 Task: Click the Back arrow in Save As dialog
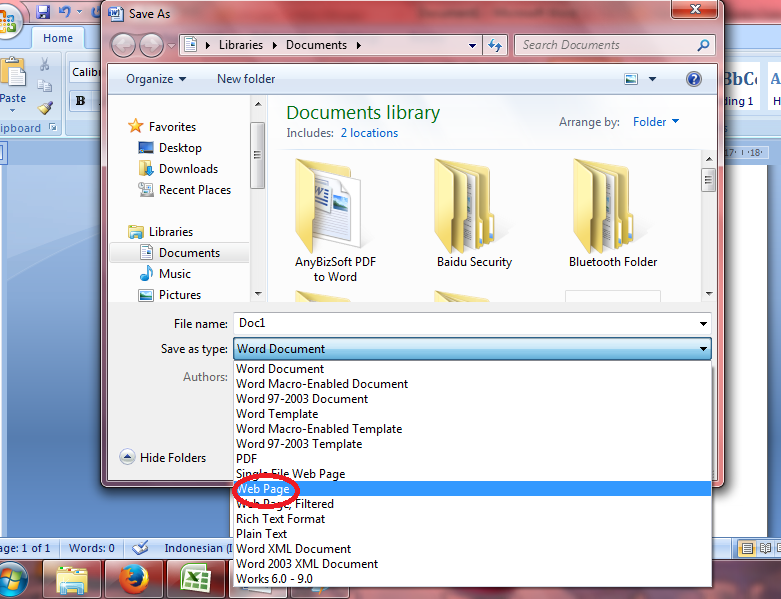123,46
